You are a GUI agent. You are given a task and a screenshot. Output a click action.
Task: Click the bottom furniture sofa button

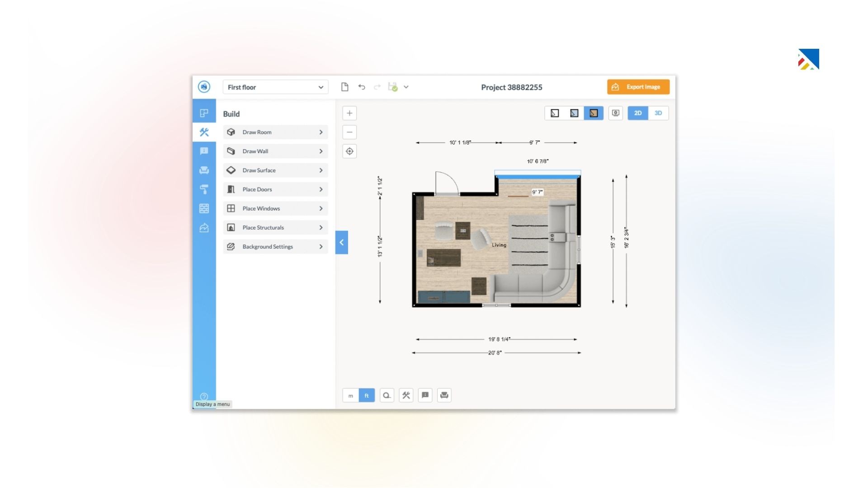click(x=444, y=395)
